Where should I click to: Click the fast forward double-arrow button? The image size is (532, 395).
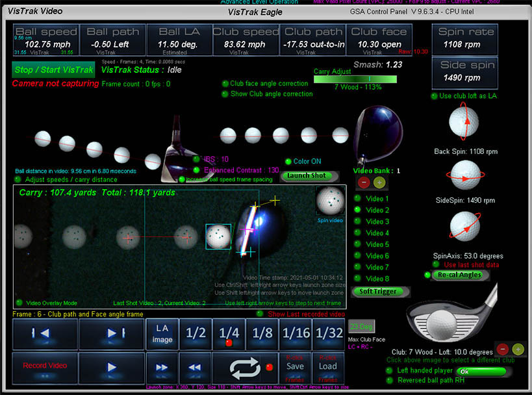click(x=162, y=368)
